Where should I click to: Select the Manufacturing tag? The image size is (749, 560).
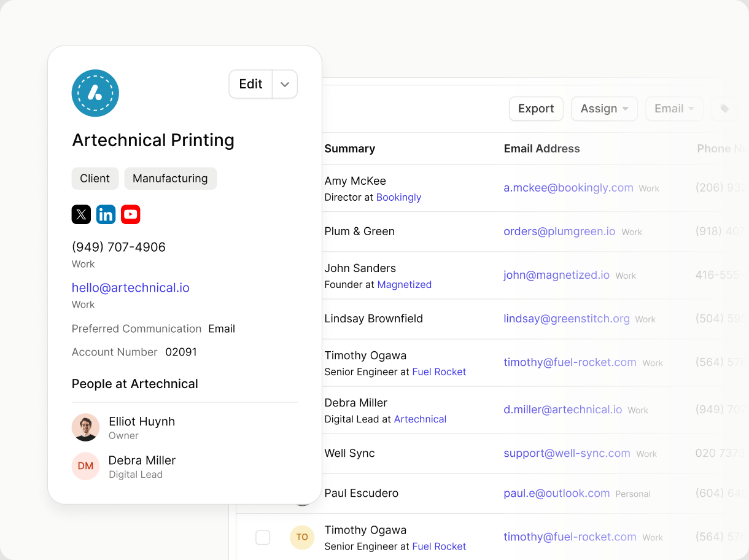(x=170, y=179)
